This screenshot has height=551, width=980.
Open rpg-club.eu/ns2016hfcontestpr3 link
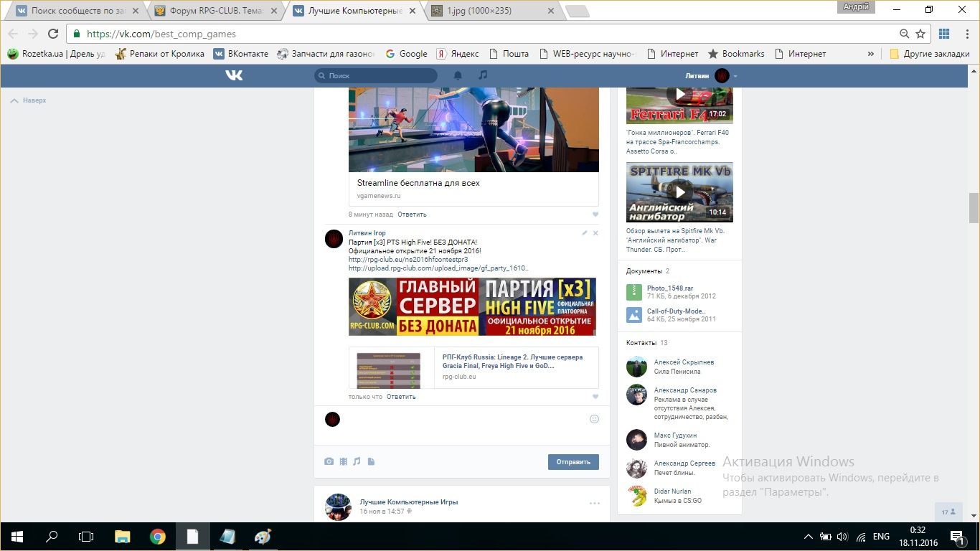pyautogui.click(x=408, y=260)
